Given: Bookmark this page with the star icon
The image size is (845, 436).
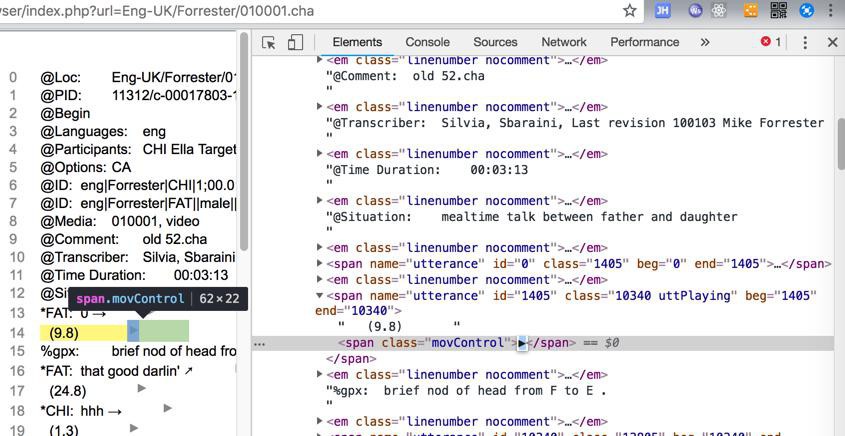Looking at the screenshot, I should click(x=629, y=11).
